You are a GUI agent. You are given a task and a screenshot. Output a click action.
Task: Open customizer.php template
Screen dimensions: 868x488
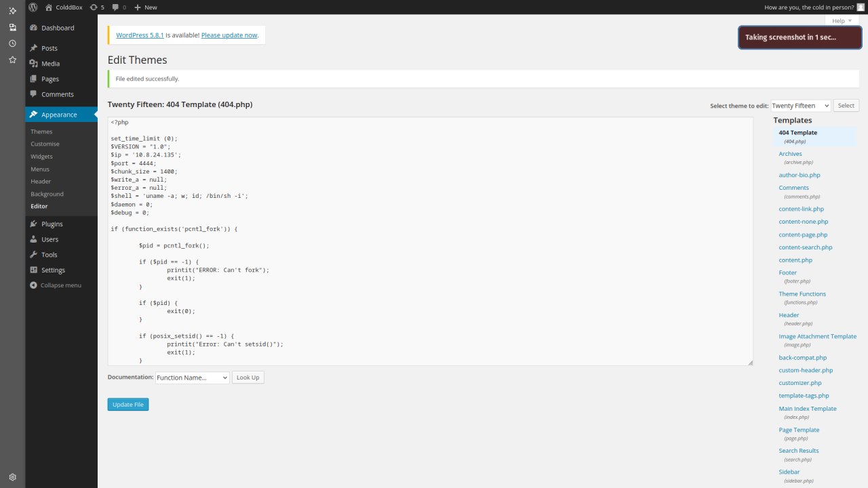[800, 383]
